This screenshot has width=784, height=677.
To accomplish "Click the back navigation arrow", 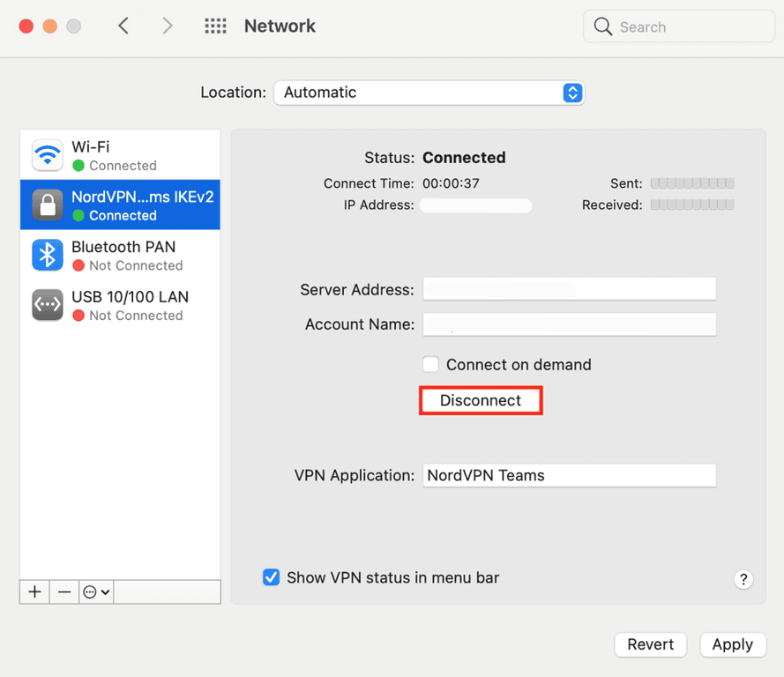I will [123, 26].
